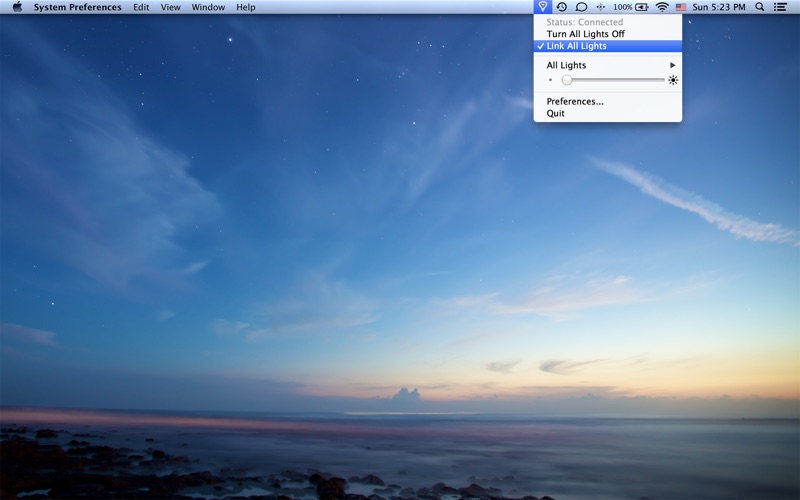Viewport: 800px width, 500px height.
Task: Open Spotlight search magnifying glass
Action: point(760,7)
